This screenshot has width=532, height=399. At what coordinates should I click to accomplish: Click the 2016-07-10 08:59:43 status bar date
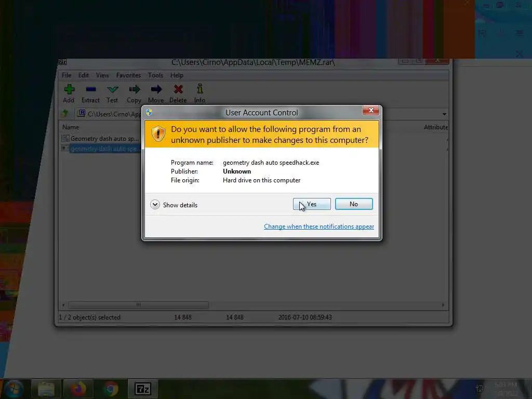(305, 317)
